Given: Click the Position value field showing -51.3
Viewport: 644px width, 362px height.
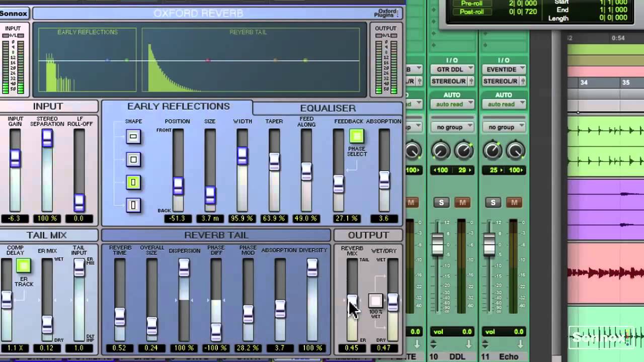Looking at the screenshot, I should pyautogui.click(x=178, y=219).
